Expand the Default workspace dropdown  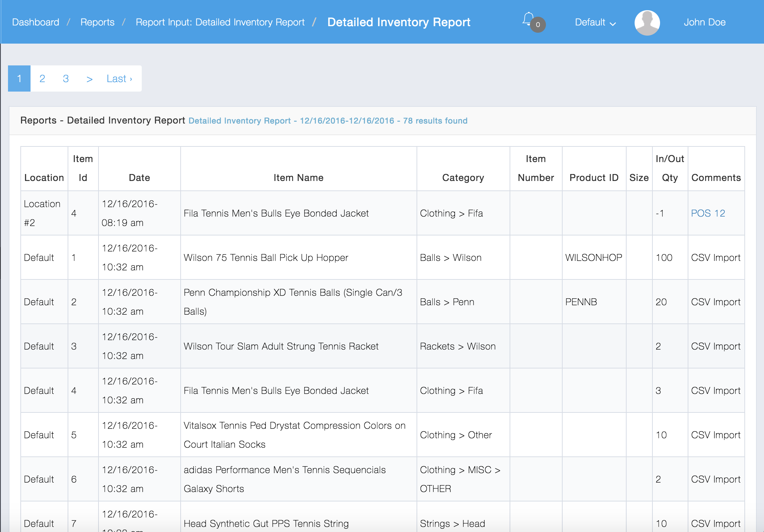595,22
